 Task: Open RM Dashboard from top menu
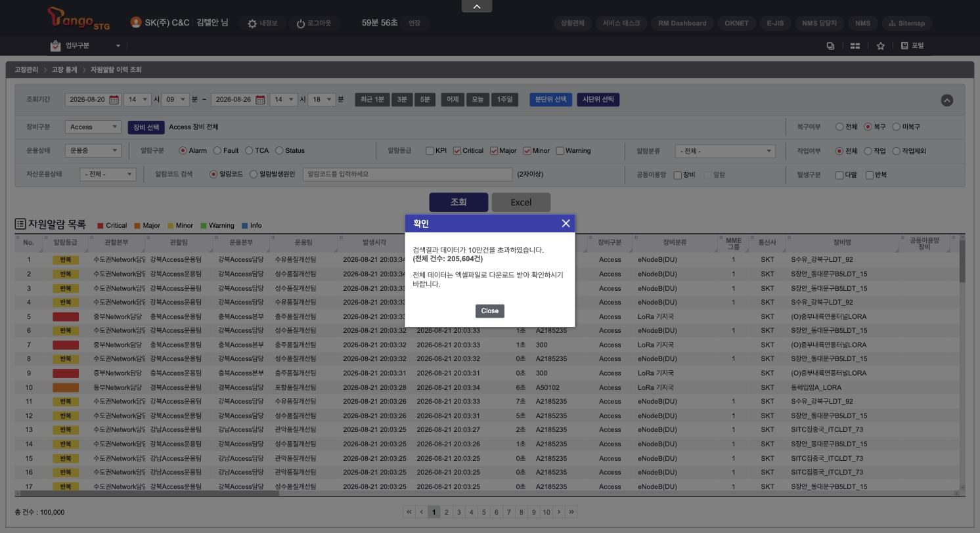pos(682,23)
